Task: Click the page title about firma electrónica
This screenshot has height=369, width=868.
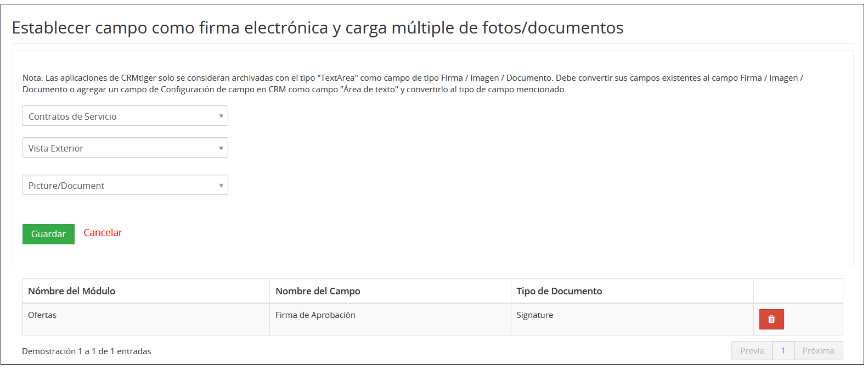Action: click(318, 27)
